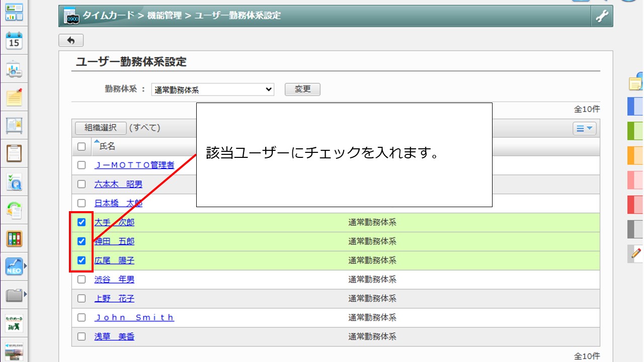The height and width of the screenshot is (362, 644).
Task: Select the gray color tab on right edge
Action: pos(635,229)
